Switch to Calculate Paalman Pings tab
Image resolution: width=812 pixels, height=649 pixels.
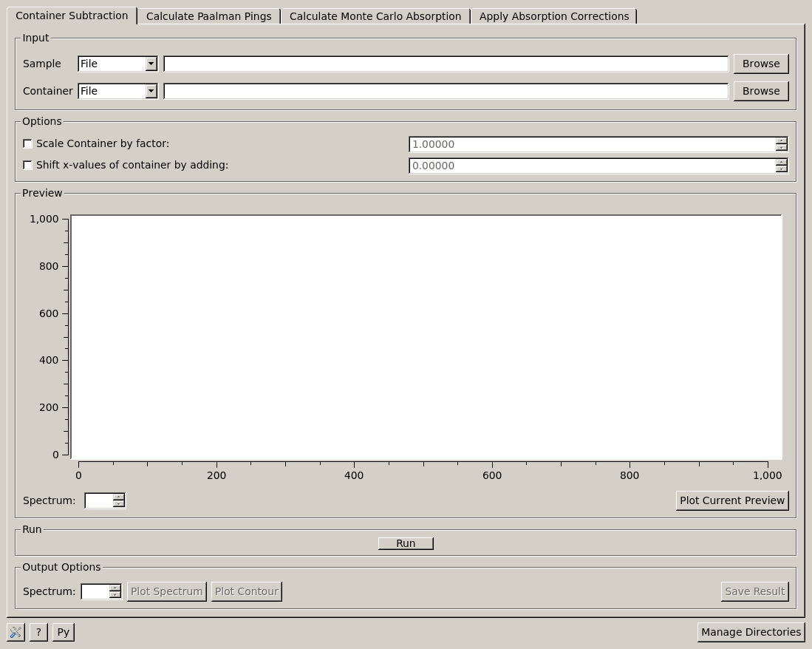pyautogui.click(x=208, y=16)
